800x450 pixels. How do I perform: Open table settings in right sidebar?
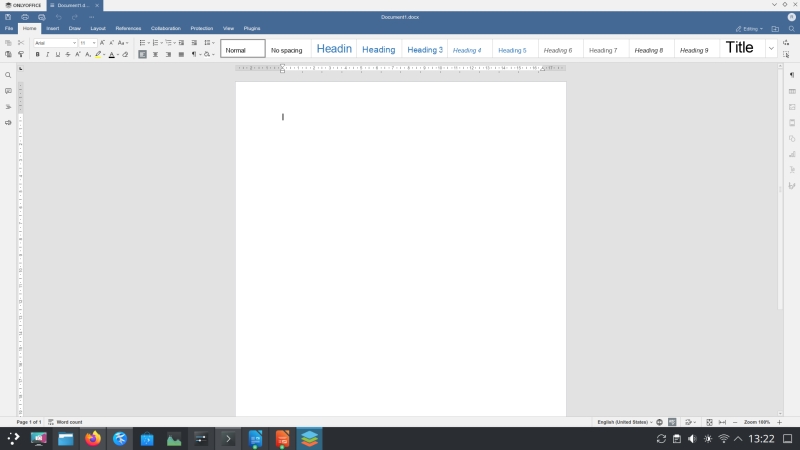792,91
